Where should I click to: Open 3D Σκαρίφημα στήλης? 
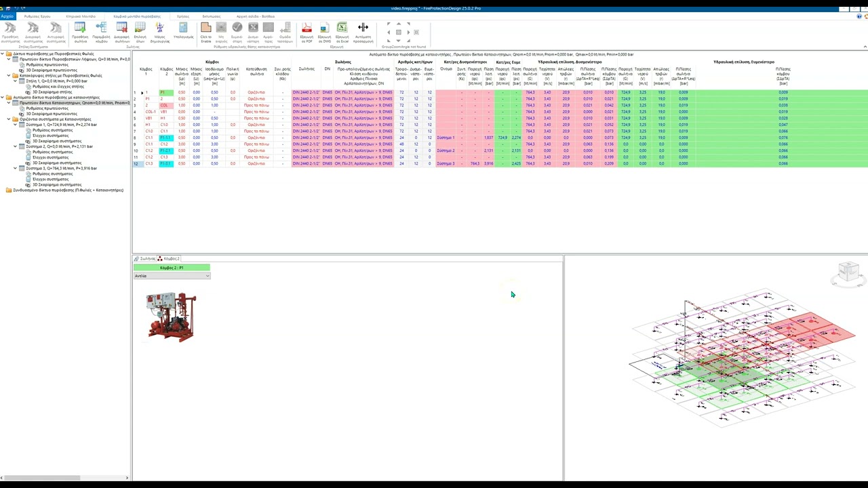(52, 92)
